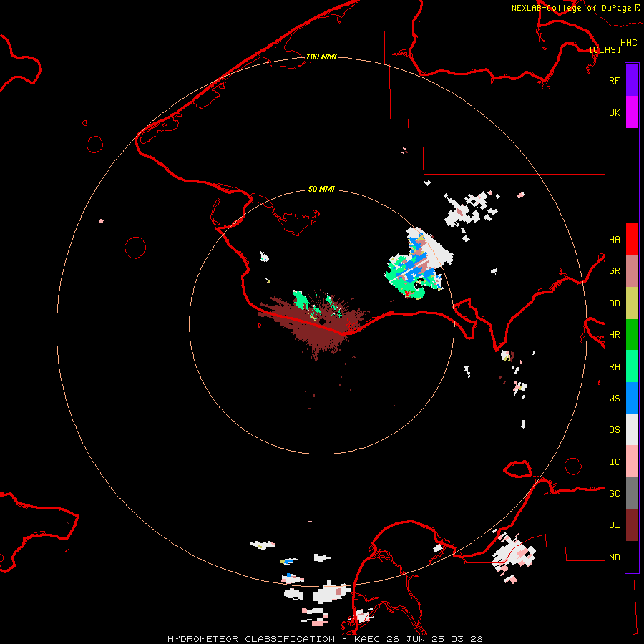Screen dimensions: 644x644
Task: Click the 03:28 timestamp
Action: point(466,639)
